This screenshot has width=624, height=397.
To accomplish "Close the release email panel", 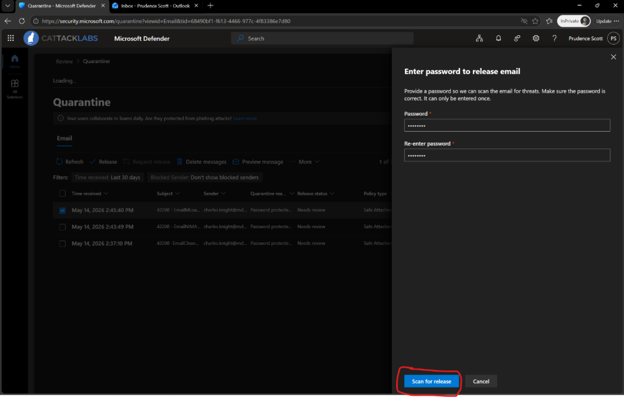I will [x=613, y=57].
